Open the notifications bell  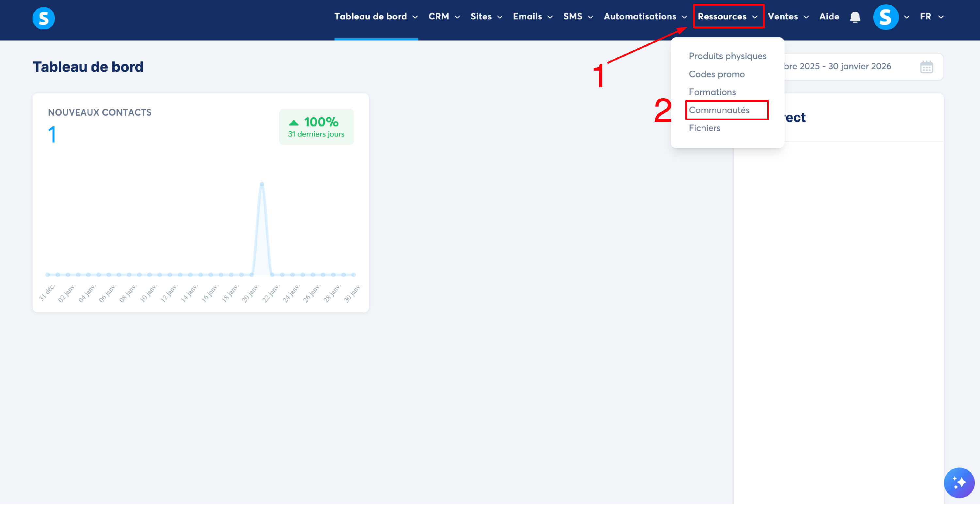855,17
